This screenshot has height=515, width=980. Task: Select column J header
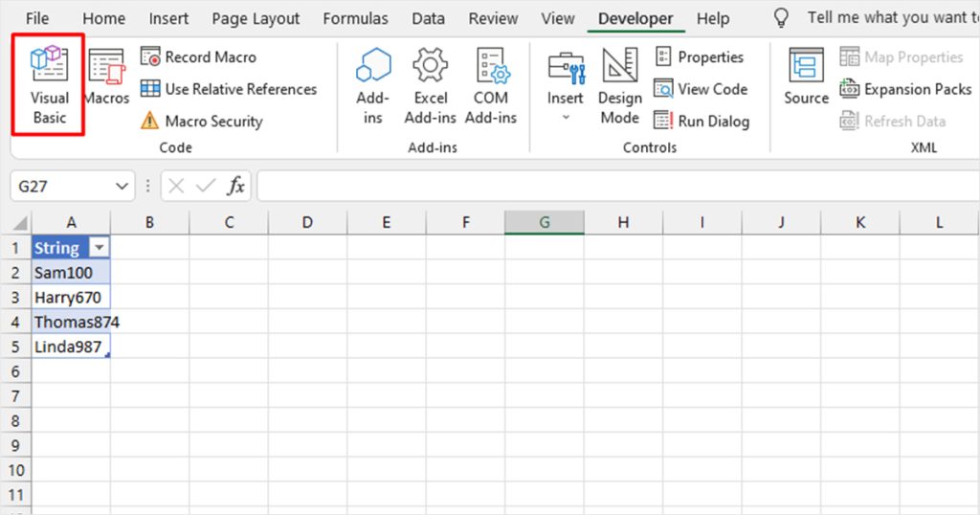tap(781, 222)
